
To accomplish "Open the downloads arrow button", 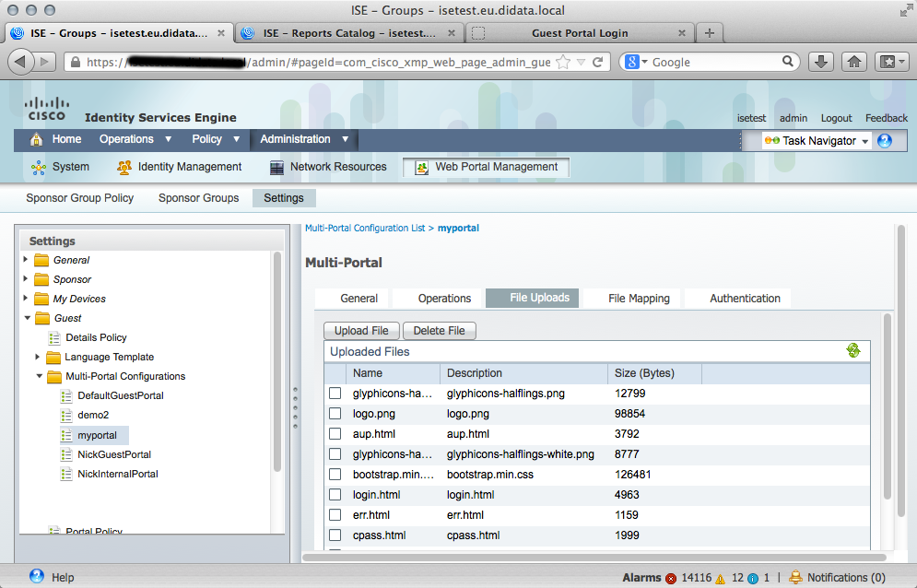I will 821,62.
